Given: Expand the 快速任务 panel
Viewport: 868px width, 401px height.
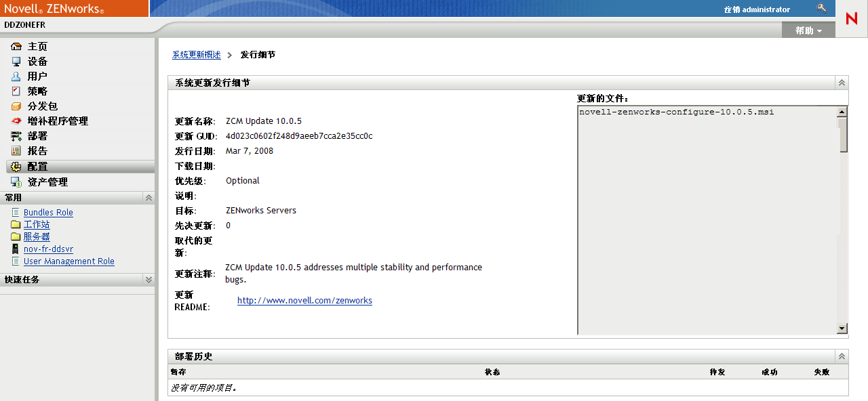Looking at the screenshot, I should pyautogui.click(x=149, y=280).
